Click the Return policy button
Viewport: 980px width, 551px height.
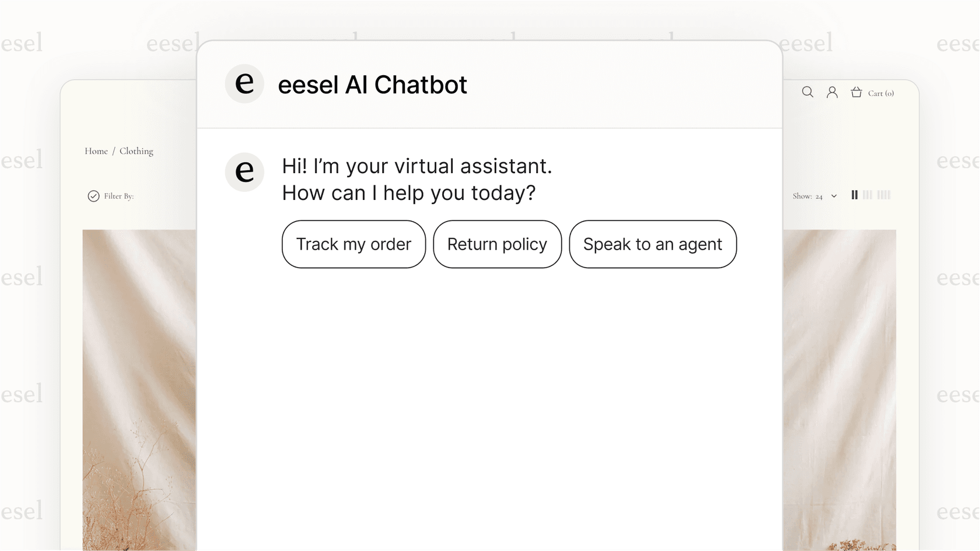tap(497, 244)
